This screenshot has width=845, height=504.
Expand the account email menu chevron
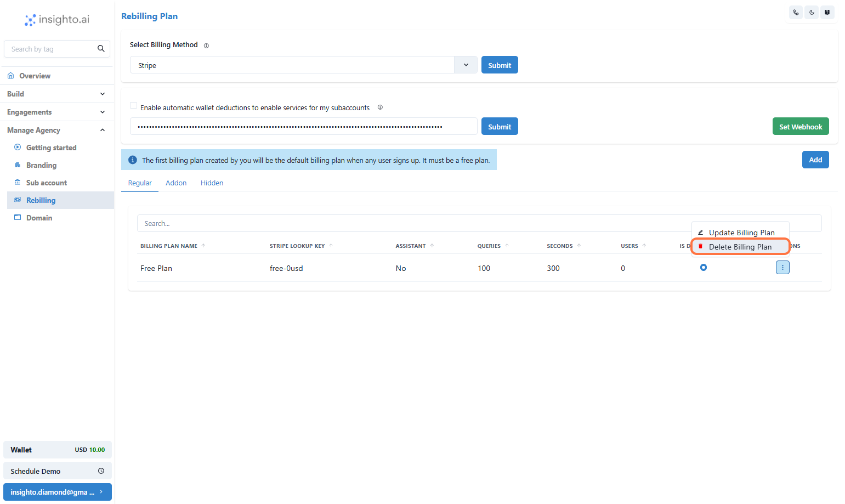point(101,492)
